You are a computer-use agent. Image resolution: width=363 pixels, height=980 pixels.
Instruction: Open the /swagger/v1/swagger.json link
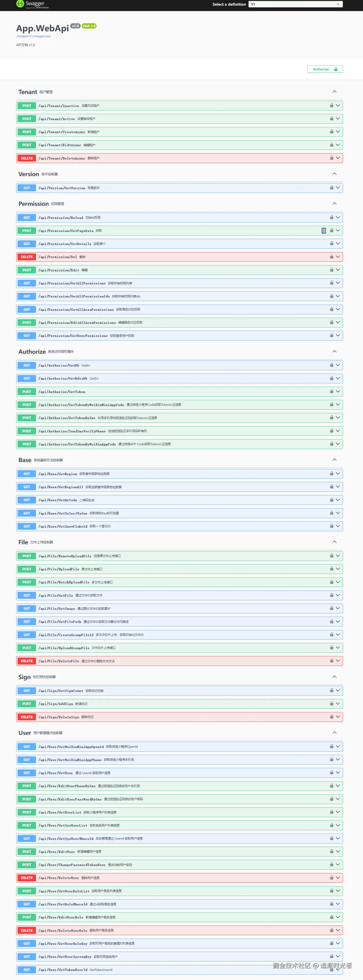click(33, 36)
